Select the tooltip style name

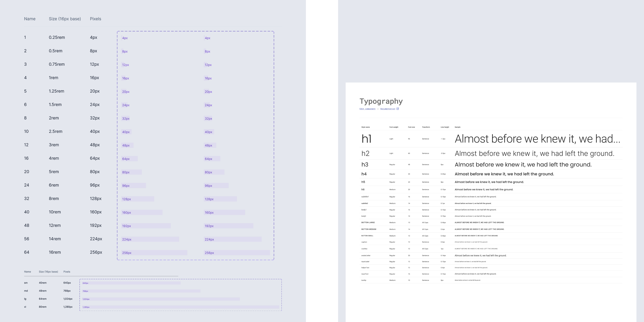364,280
